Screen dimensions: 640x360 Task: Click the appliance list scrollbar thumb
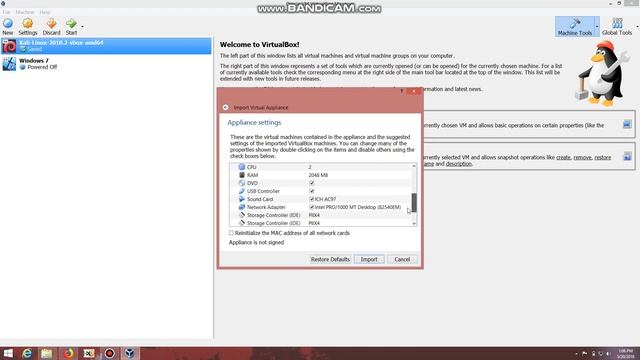(414, 203)
